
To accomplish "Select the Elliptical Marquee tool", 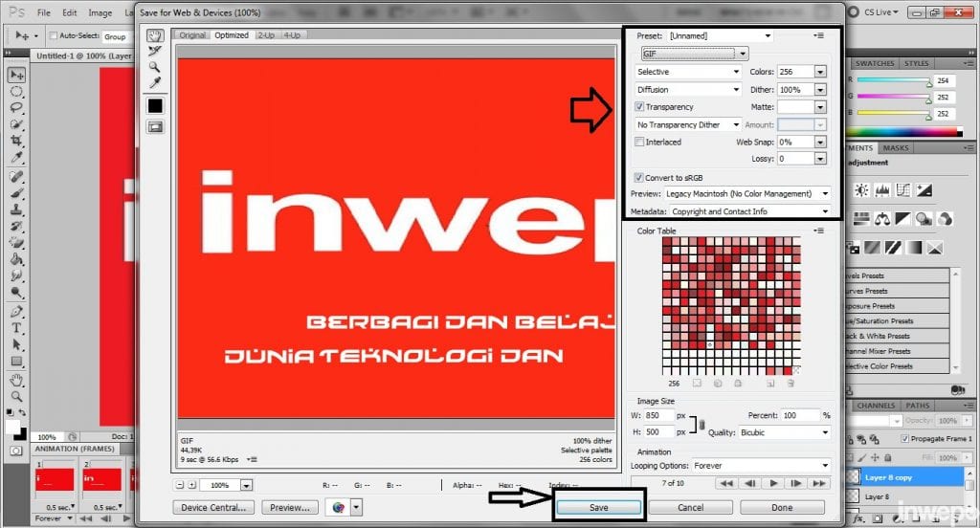I will click(17, 92).
